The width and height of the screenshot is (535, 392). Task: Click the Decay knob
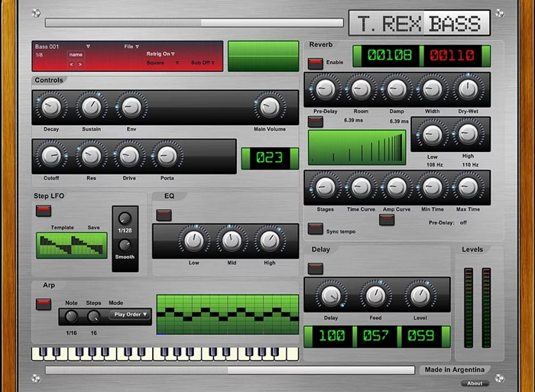pos(51,106)
